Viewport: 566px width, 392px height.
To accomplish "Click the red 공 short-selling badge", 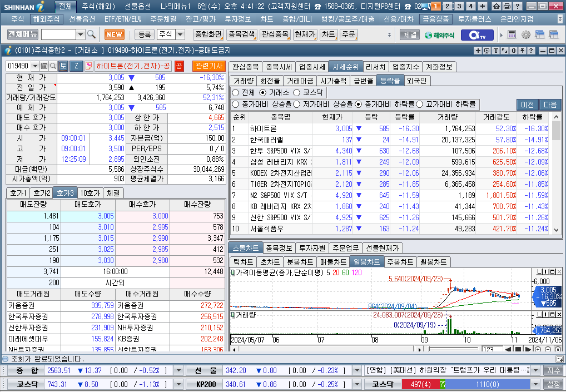I will (x=179, y=66).
